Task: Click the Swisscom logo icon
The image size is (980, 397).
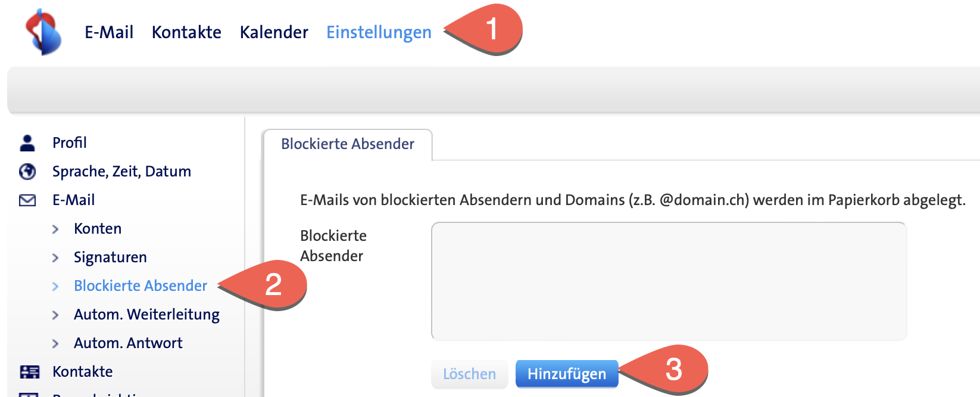Action: click(x=43, y=32)
